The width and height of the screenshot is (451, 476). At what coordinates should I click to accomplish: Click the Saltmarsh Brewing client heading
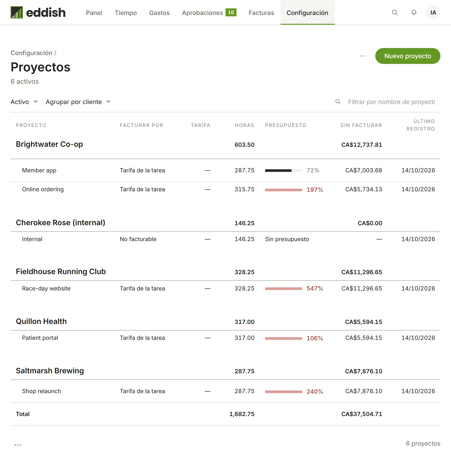[50, 370]
